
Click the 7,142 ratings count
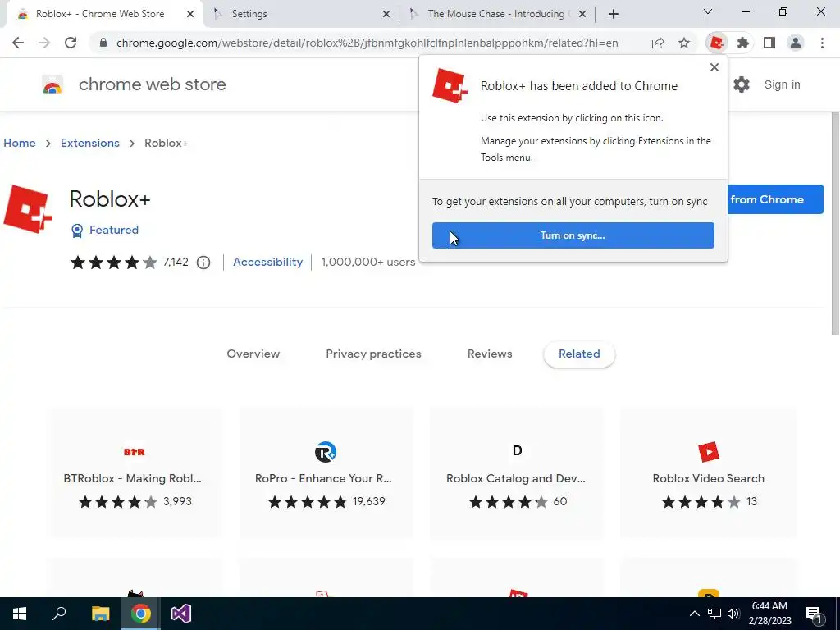coord(176,262)
